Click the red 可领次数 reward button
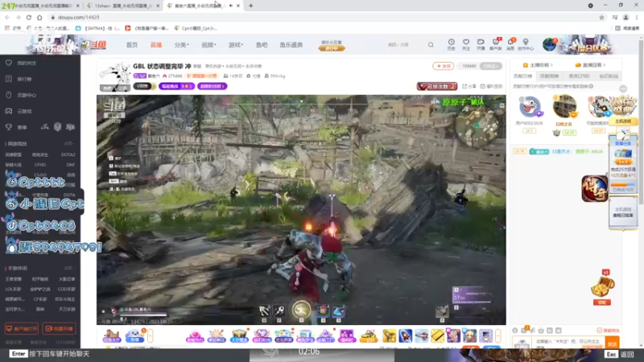 437,86
